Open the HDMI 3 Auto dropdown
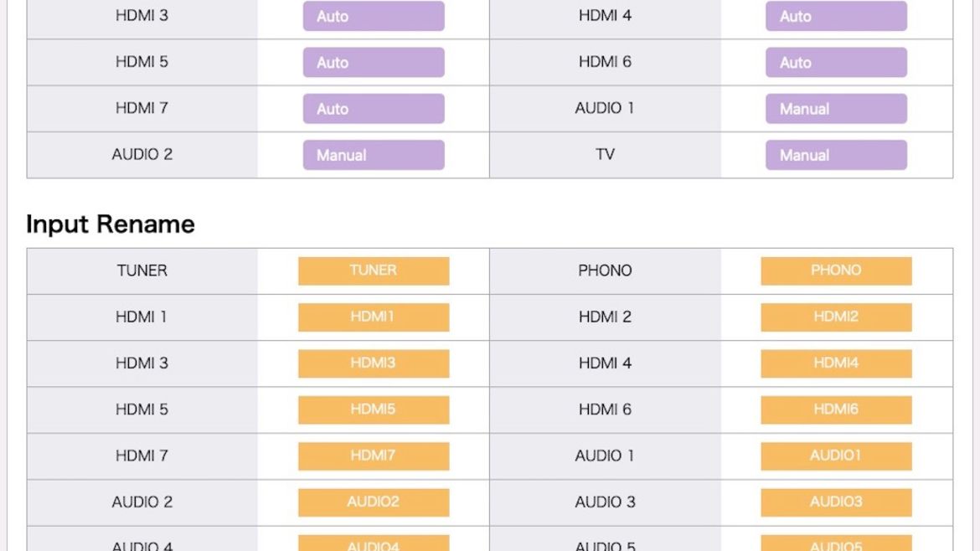 pyautogui.click(x=374, y=16)
